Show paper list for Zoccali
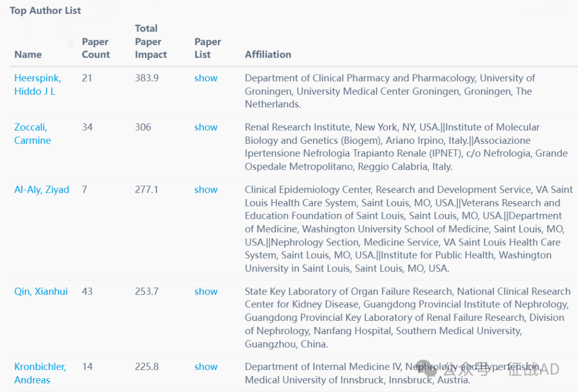Viewport: 578px width, 392px height. click(x=206, y=127)
